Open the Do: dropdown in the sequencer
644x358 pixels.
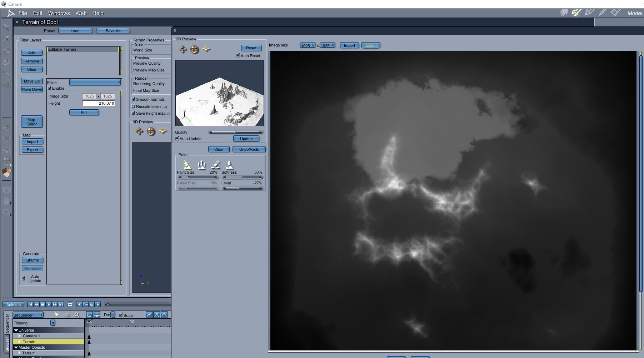[x=113, y=315]
